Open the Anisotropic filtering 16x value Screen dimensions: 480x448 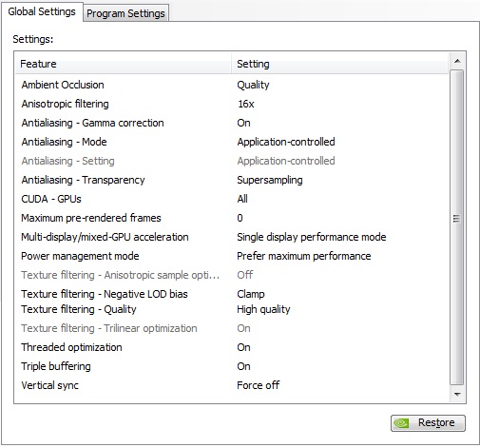point(246,104)
